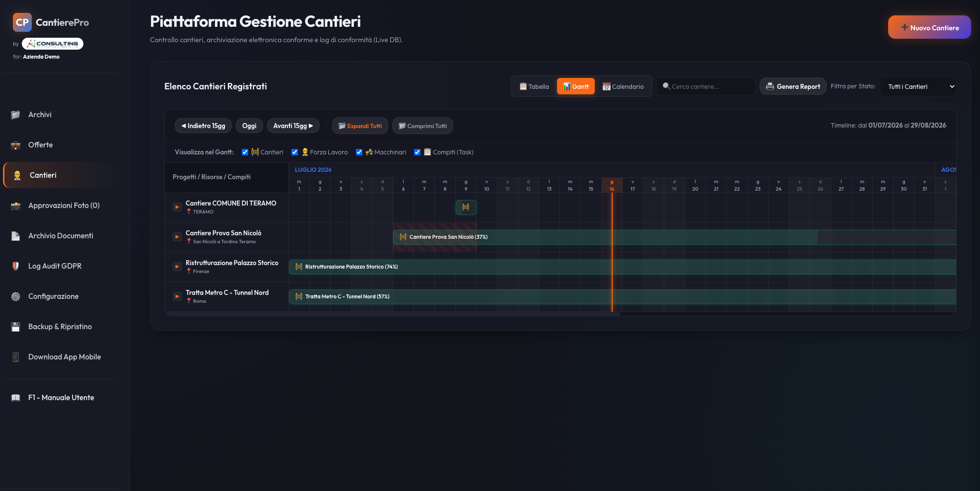
Task: Toggle the Forza Lavoro checkbox
Action: click(x=294, y=152)
